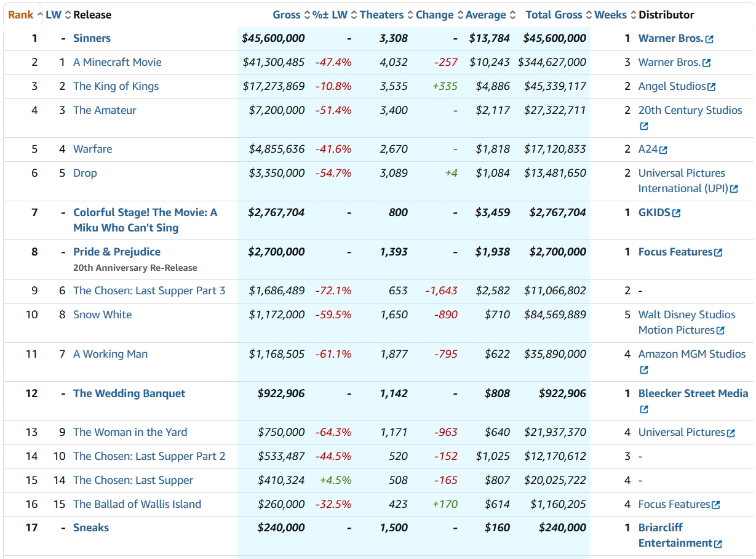Open external link icon next to Universal Pictures for Woman in the Yard

731,433
